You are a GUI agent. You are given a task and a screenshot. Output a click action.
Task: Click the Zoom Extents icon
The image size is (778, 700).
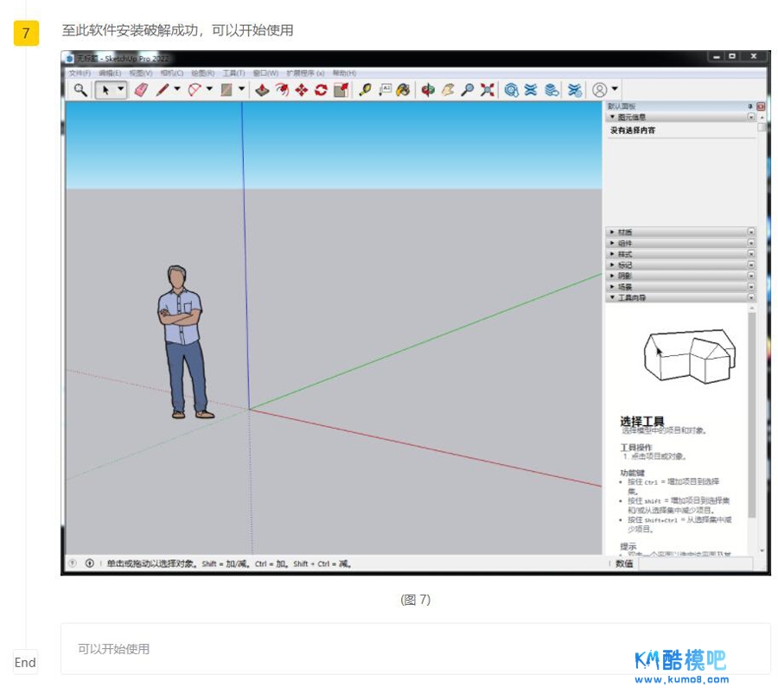tap(488, 90)
